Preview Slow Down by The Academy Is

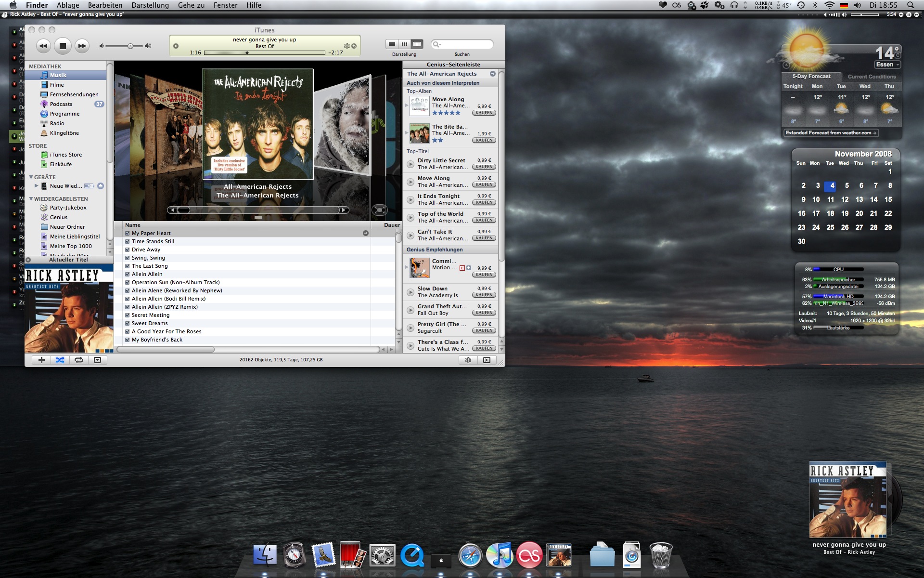point(411,292)
